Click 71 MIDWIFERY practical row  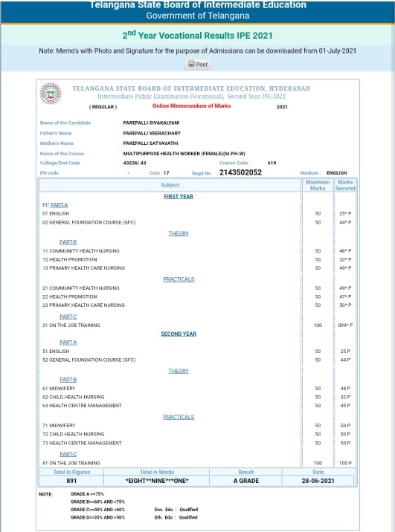pyautogui.click(x=197, y=426)
